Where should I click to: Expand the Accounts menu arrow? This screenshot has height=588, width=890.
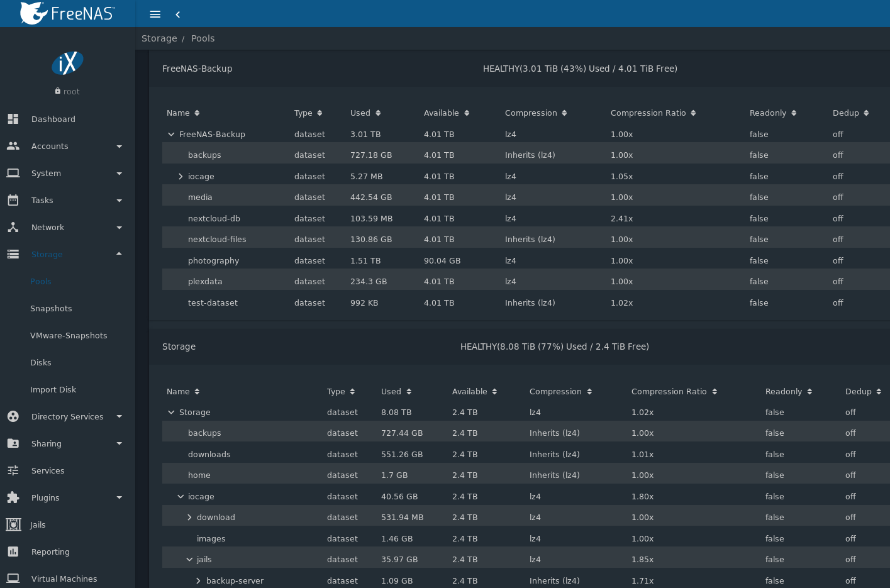tap(120, 147)
